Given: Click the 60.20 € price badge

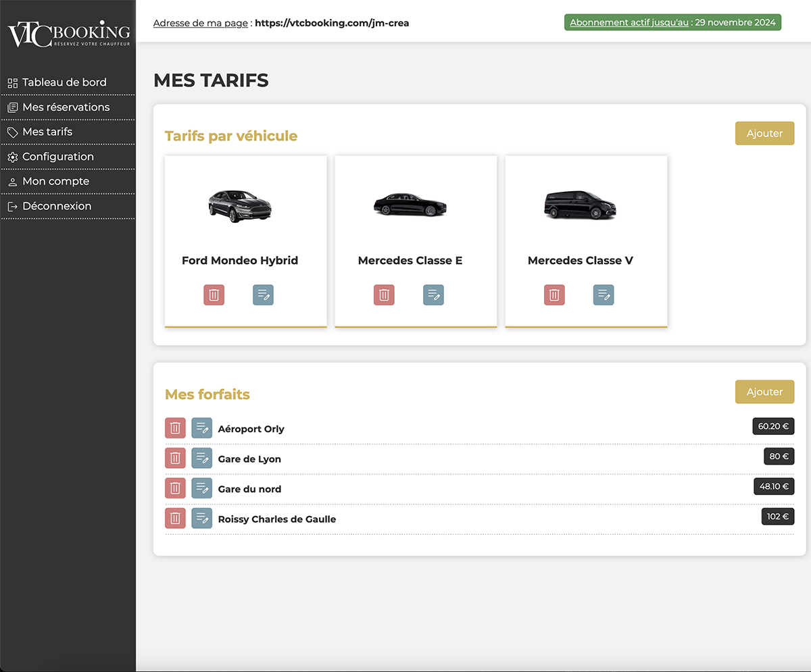Looking at the screenshot, I should (773, 426).
